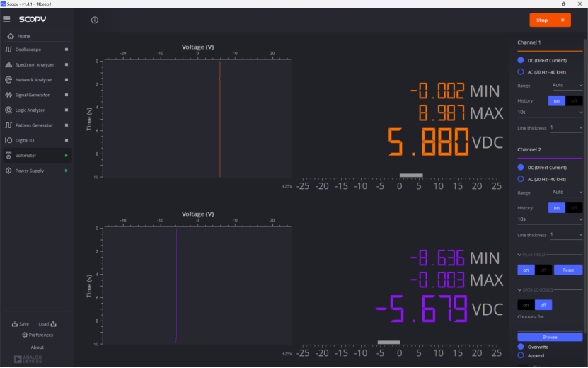This screenshot has width=588, height=368.
Task: Select Channel 1 DC (Direct Current)
Action: (x=521, y=60)
